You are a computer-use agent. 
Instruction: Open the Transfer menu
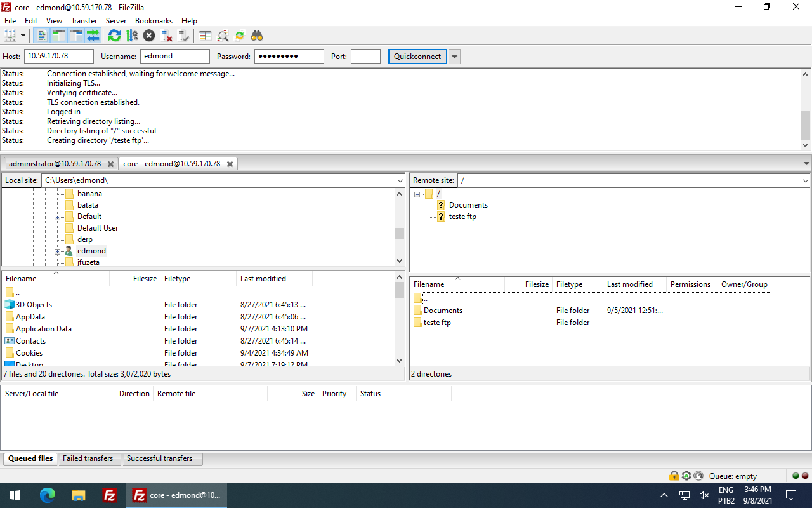point(84,20)
